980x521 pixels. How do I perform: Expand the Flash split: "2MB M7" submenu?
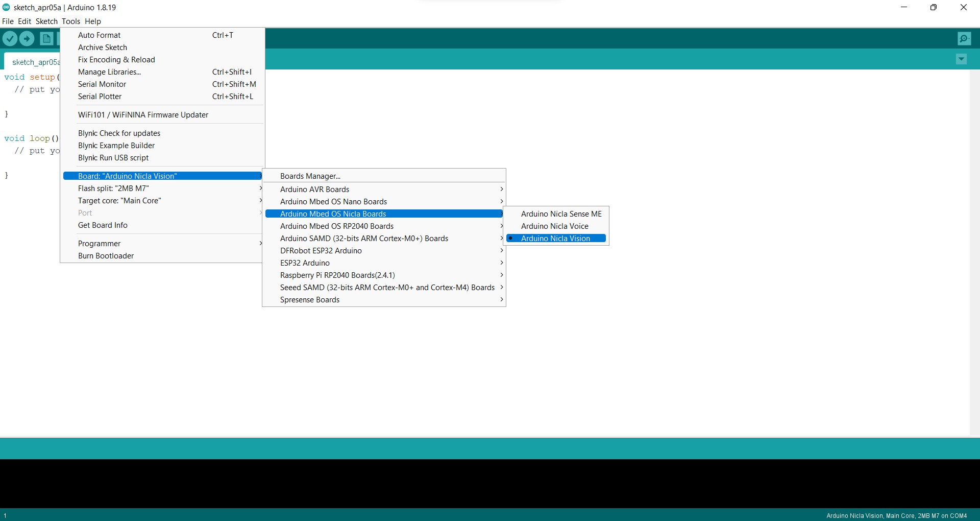pos(162,188)
